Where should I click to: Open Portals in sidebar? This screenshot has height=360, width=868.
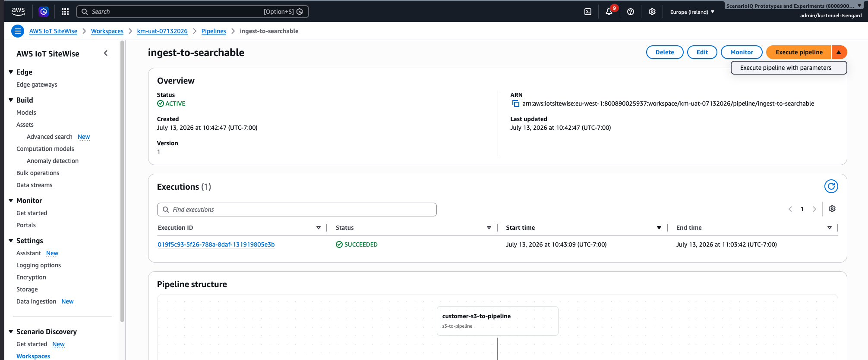pos(26,225)
